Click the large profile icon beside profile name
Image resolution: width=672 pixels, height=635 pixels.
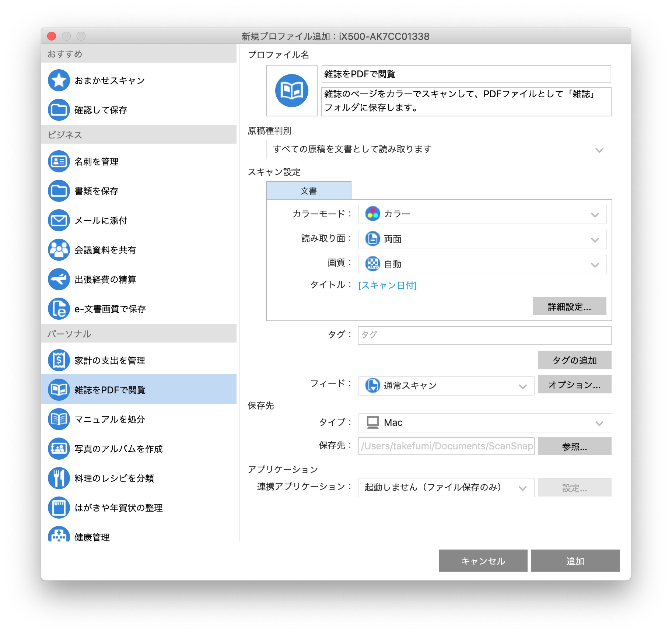292,91
